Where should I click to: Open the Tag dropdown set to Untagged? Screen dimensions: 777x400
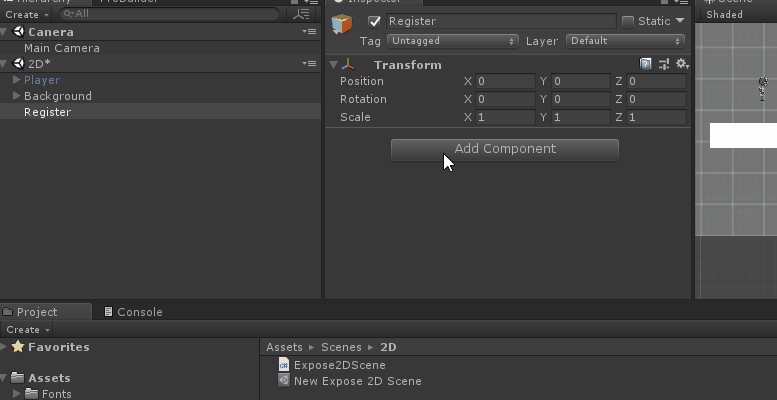[x=453, y=41]
